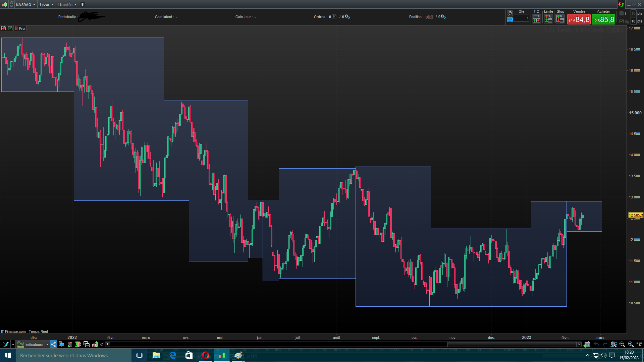The image size is (644, 362).
Task: Click the zoom in magnifier icon
Action: (x=631, y=344)
